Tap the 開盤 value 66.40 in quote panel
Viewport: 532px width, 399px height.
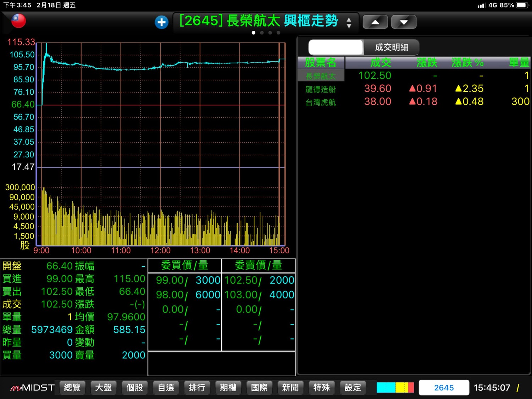60,266
